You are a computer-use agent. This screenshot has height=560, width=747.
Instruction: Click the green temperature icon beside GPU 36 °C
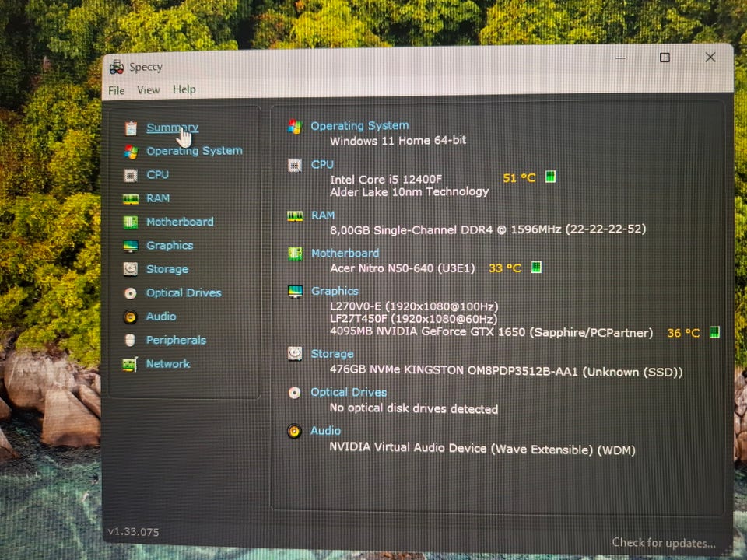[714, 332]
